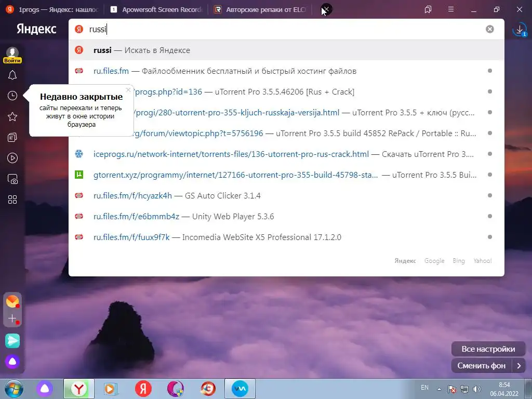Open red Я Yandex icon on taskbar
The width and height of the screenshot is (532, 399).
(x=143, y=389)
